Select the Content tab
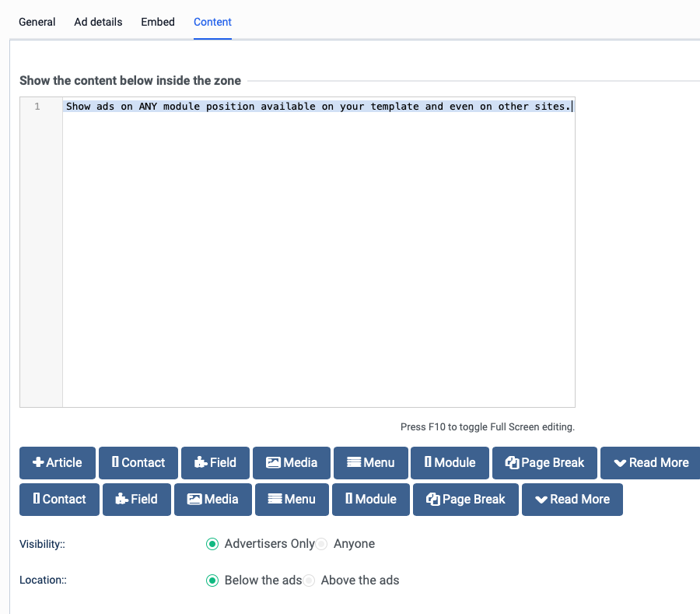The width and height of the screenshot is (700, 614). tap(212, 22)
